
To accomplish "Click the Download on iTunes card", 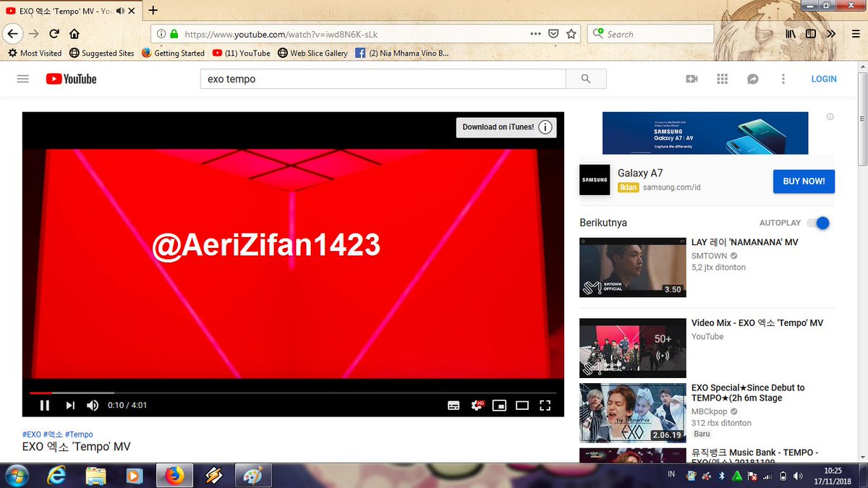I will 506,127.
